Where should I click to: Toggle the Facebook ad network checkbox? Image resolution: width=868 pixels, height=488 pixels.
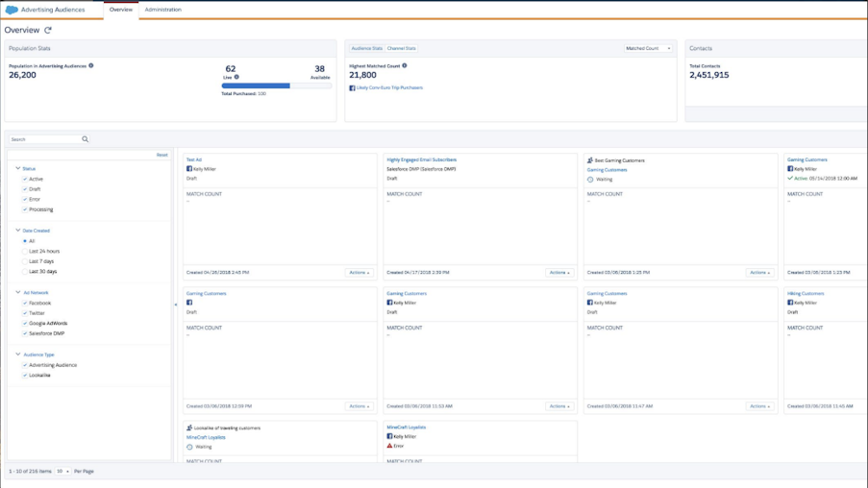25,304
